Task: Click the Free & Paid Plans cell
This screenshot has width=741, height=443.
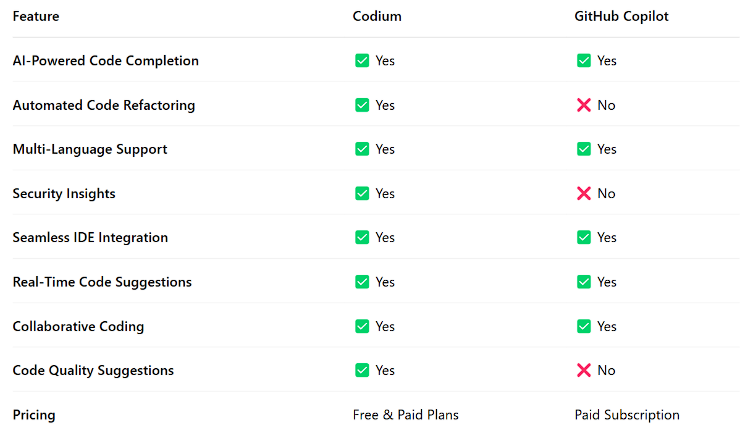Action: (405, 415)
